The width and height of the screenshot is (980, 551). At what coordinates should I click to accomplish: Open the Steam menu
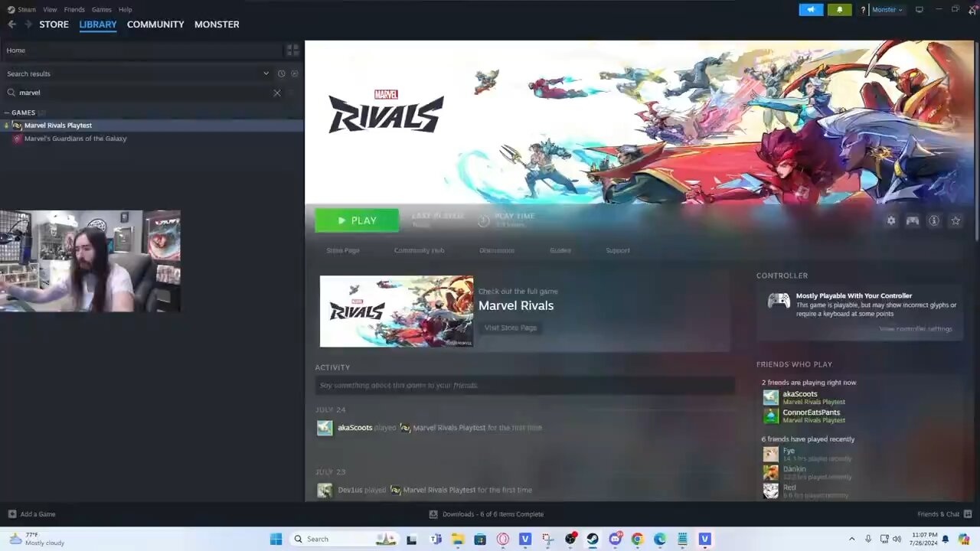(22, 10)
